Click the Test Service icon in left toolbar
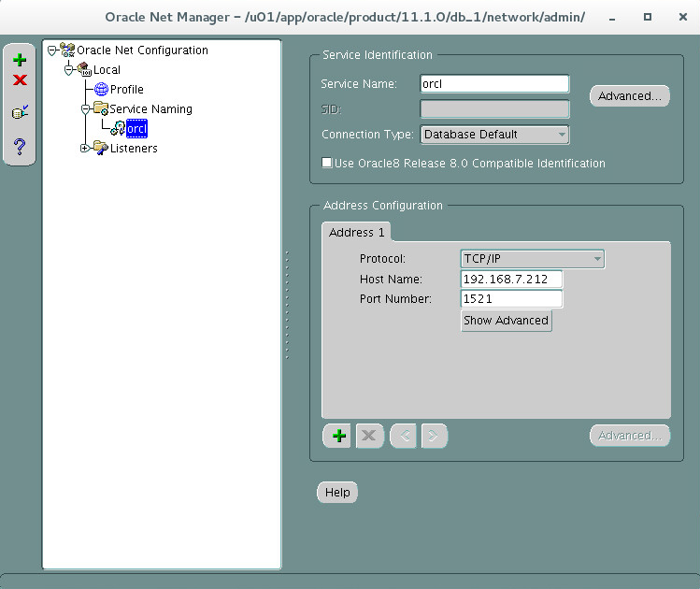Screen dimensions: 700x589 [x=20, y=111]
